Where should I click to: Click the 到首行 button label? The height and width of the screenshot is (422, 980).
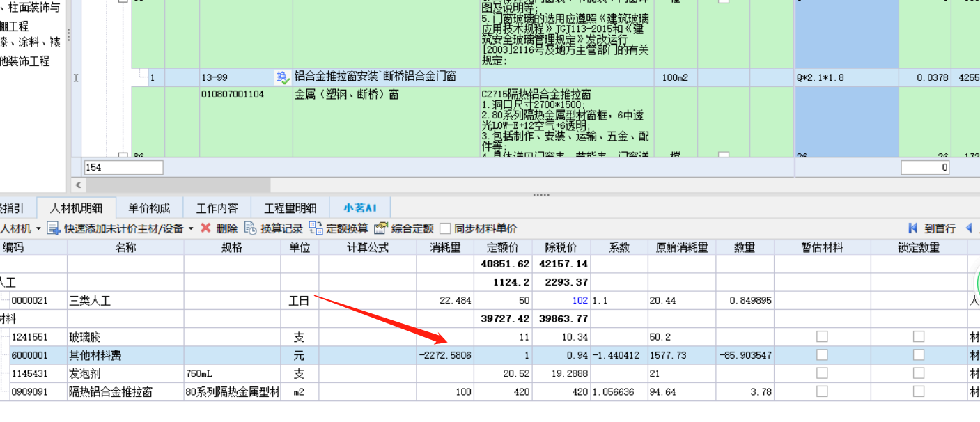[940, 228]
